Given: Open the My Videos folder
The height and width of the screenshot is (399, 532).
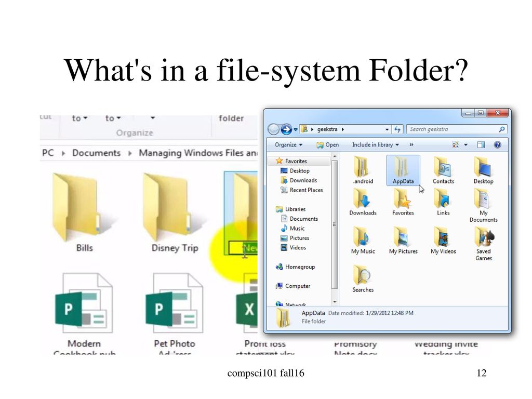Looking at the screenshot, I should [443, 240].
